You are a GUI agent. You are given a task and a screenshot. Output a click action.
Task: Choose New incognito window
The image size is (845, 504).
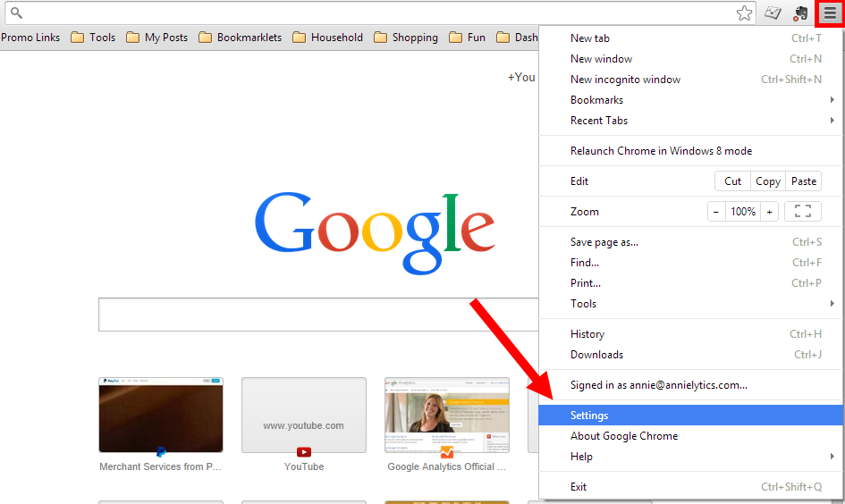click(691, 80)
